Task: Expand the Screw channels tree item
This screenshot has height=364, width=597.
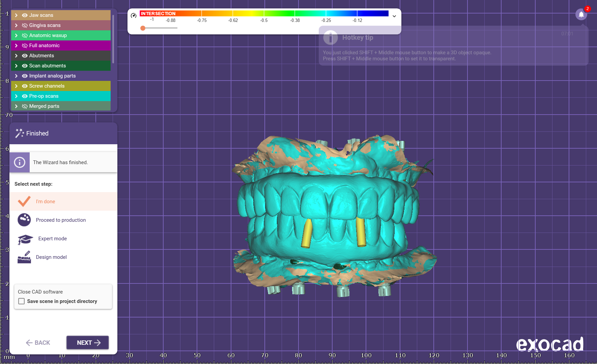Action: 16,86
